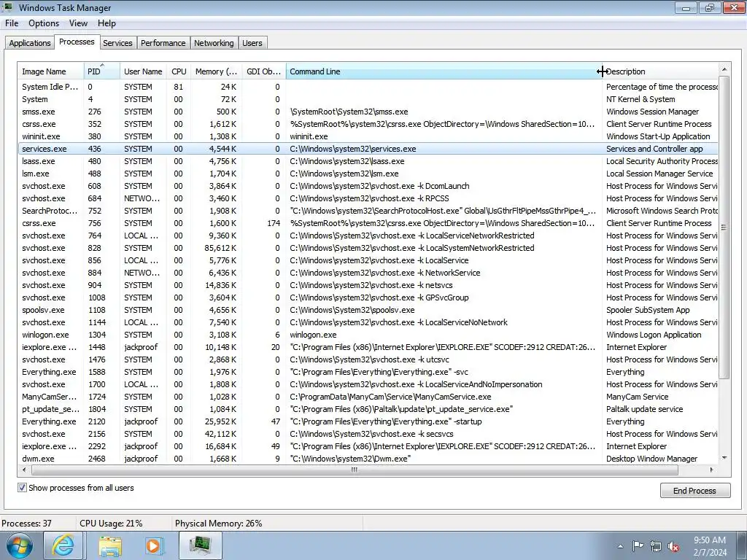The image size is (747, 560).
Task: Open the Options menu
Action: coord(44,23)
